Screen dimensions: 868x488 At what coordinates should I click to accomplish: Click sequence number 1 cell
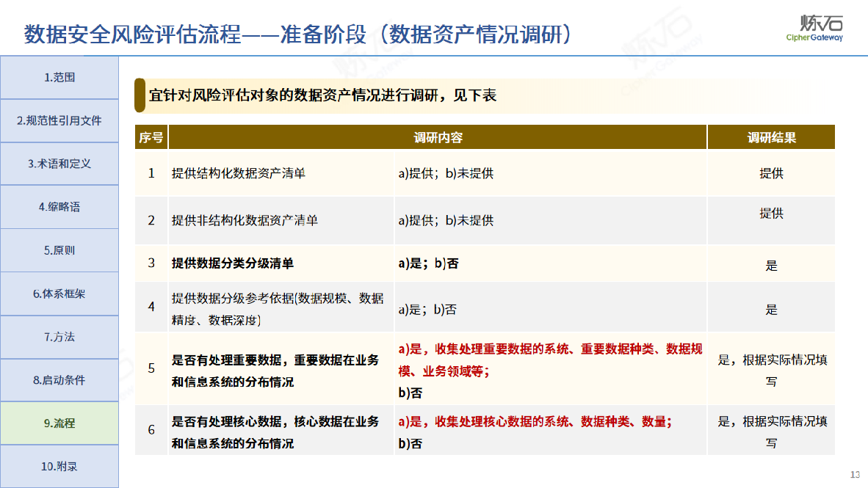coord(151,173)
